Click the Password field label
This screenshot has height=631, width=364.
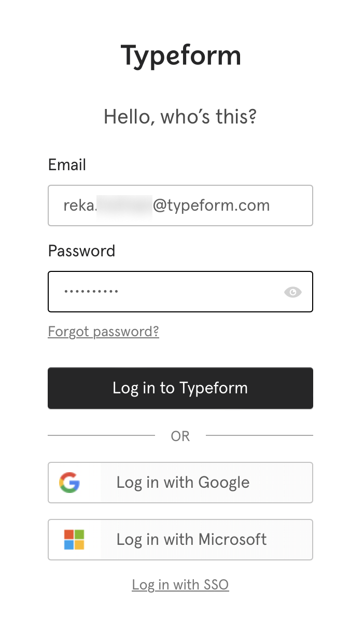pyautogui.click(x=81, y=251)
